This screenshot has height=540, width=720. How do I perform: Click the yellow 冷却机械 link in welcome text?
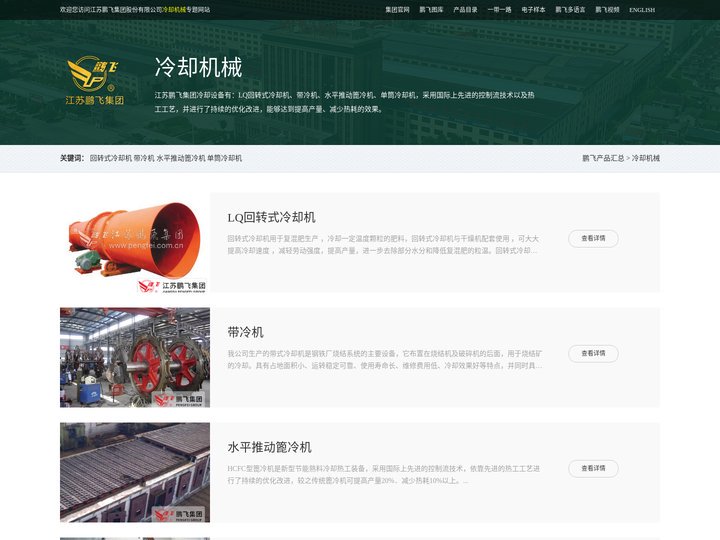coord(174,9)
